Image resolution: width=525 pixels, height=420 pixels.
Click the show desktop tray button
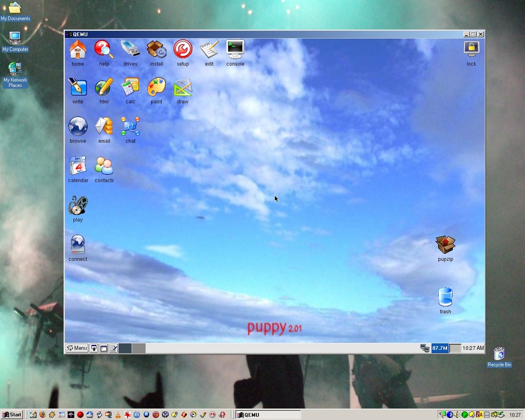[94, 348]
